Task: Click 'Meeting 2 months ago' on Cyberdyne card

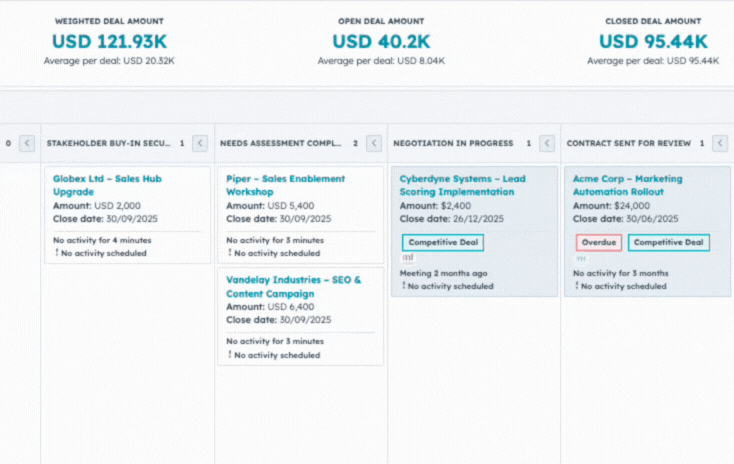Action: coord(443,273)
